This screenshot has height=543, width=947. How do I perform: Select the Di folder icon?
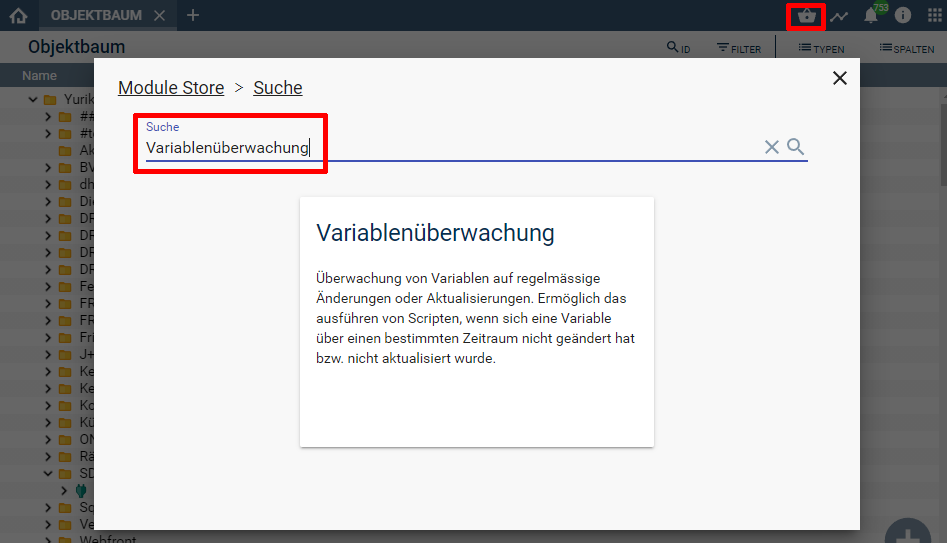coord(65,202)
